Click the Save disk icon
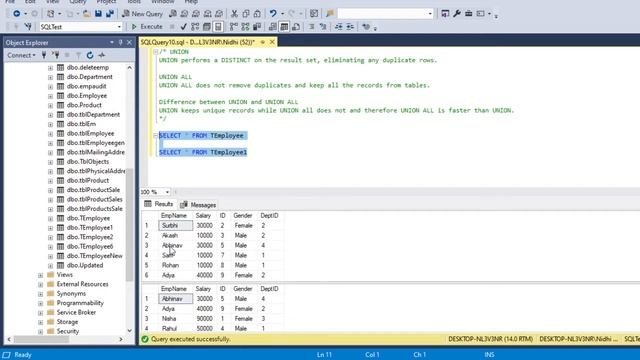Viewport: 640px width, 360px height. click(98, 14)
